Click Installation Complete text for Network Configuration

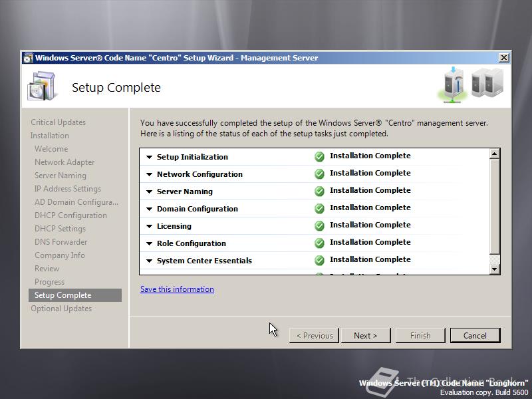(370, 173)
